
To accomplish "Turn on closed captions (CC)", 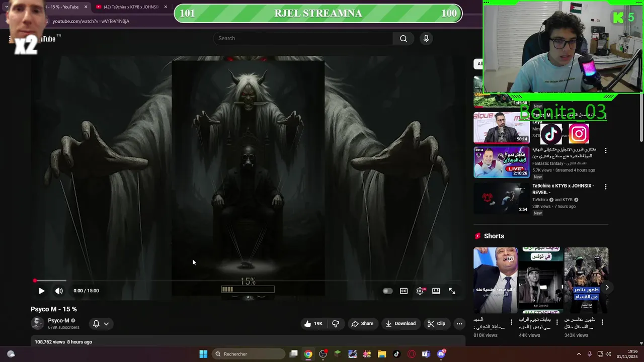I will (x=404, y=291).
